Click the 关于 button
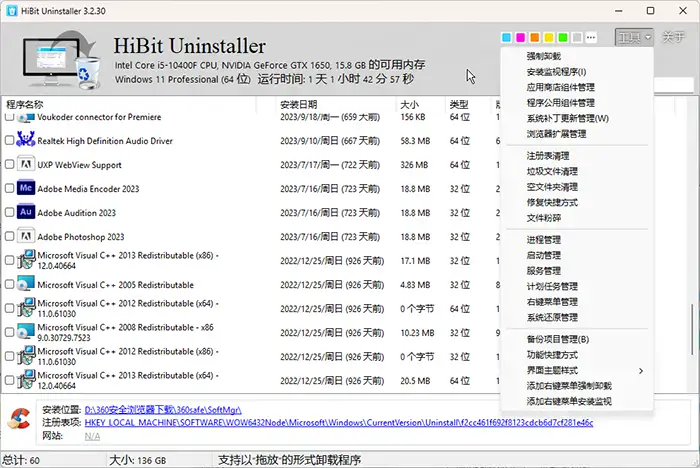This screenshot has height=468, width=700. 673,37
